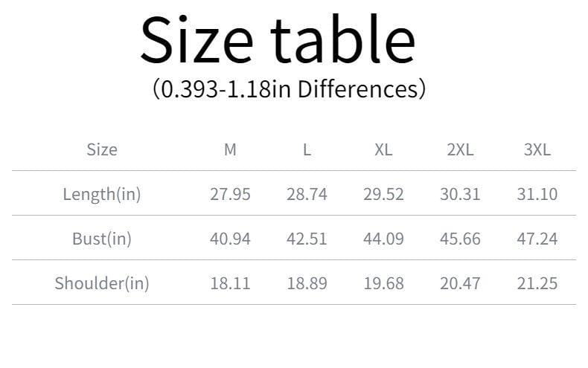The image size is (588, 368).
Task: Click the Length(in) row label
Action: click(102, 195)
